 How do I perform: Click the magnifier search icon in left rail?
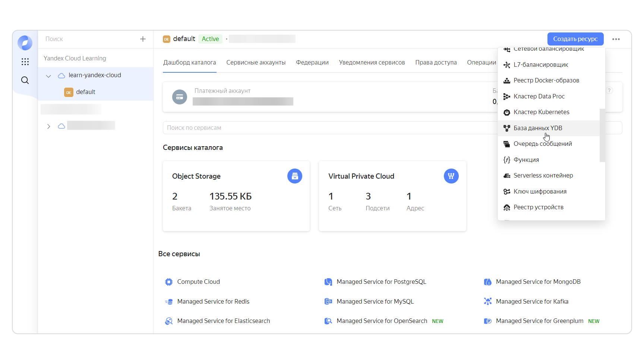coord(25,80)
